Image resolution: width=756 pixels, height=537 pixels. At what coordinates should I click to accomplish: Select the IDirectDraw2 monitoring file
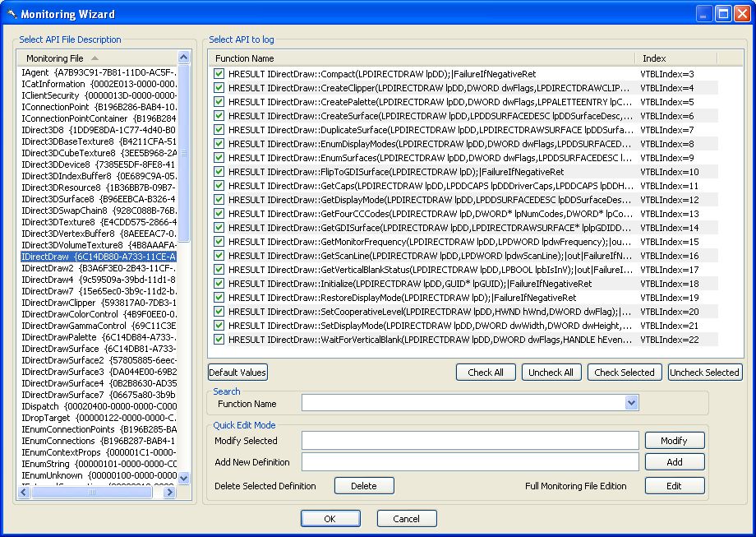click(99, 268)
